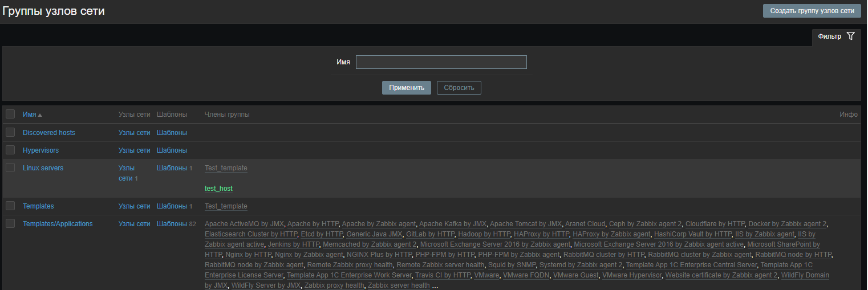Open test_host member link
The width and height of the screenshot is (868, 290).
click(218, 189)
